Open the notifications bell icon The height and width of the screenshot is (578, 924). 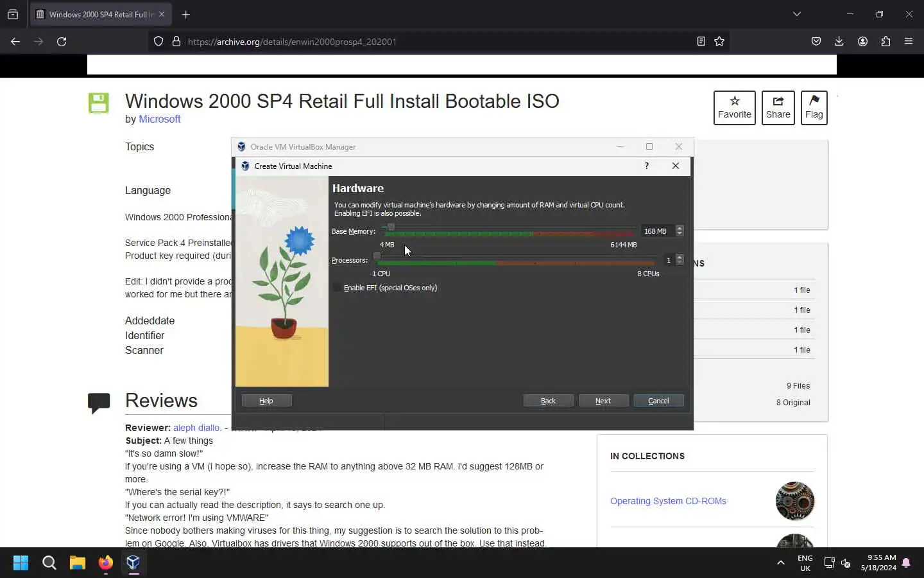coord(906,563)
